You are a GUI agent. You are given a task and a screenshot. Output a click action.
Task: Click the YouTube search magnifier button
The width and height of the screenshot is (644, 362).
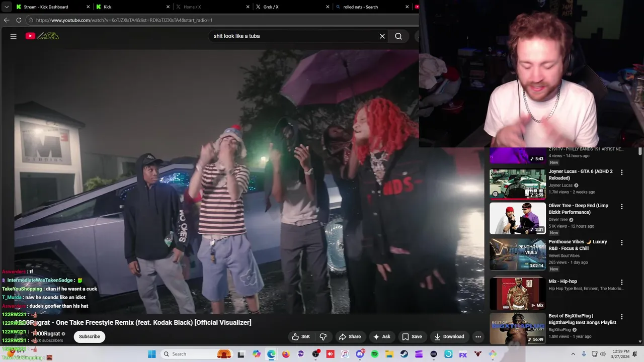point(398,36)
